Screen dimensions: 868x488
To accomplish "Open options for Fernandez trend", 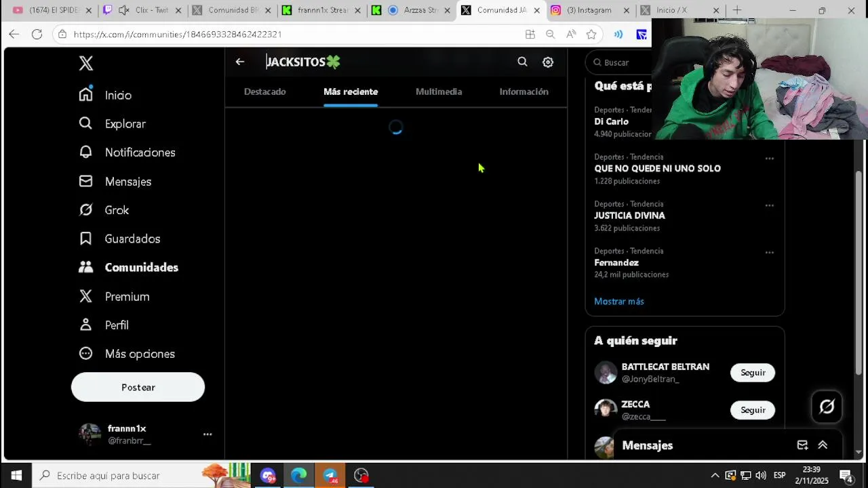I will (x=770, y=252).
